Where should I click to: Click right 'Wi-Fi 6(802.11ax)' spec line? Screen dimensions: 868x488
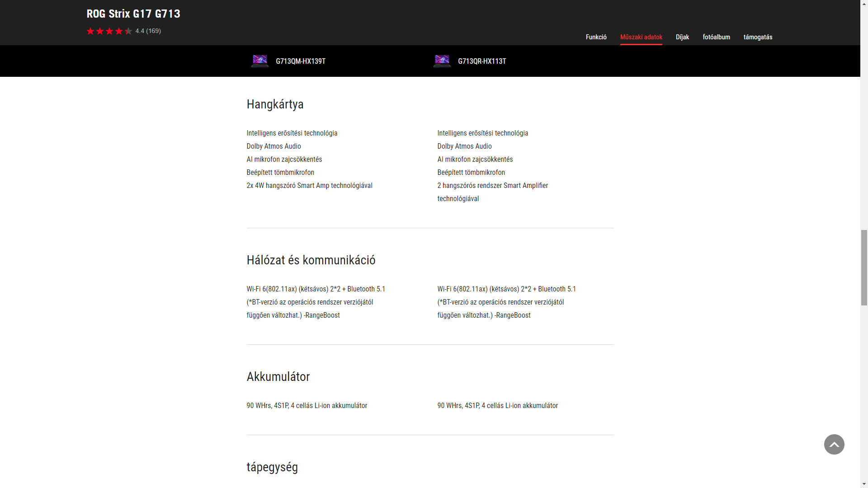tap(507, 289)
